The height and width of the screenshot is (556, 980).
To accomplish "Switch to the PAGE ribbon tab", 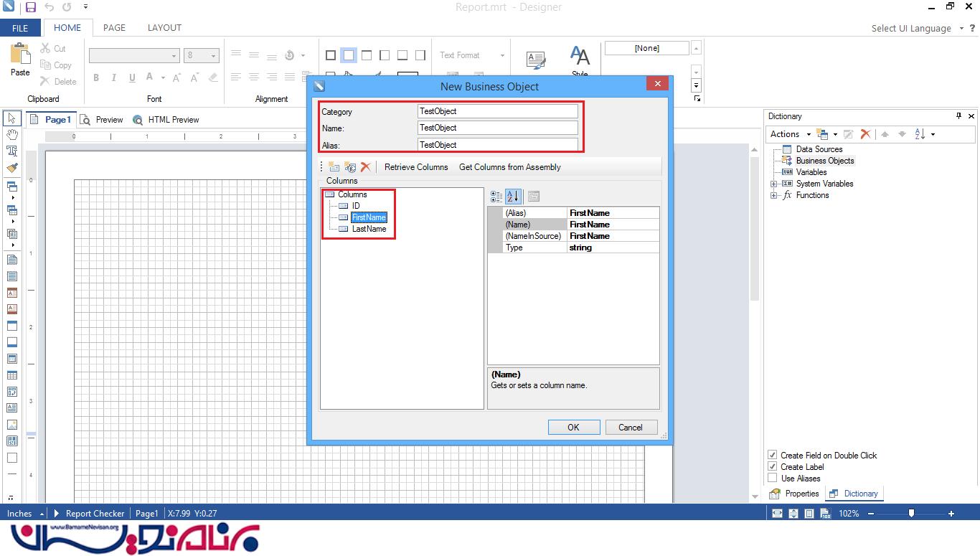I will pyautogui.click(x=114, y=28).
